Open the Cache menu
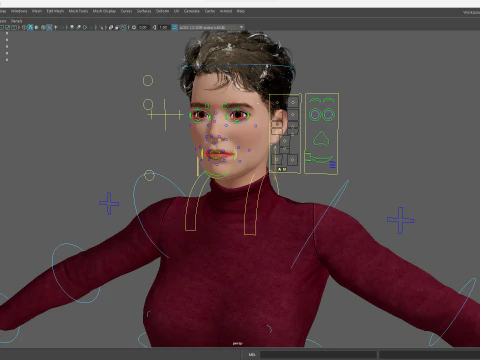 pyautogui.click(x=210, y=11)
